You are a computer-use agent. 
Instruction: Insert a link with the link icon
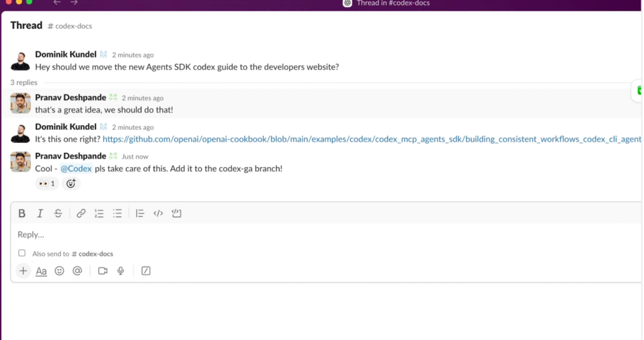[x=81, y=213]
